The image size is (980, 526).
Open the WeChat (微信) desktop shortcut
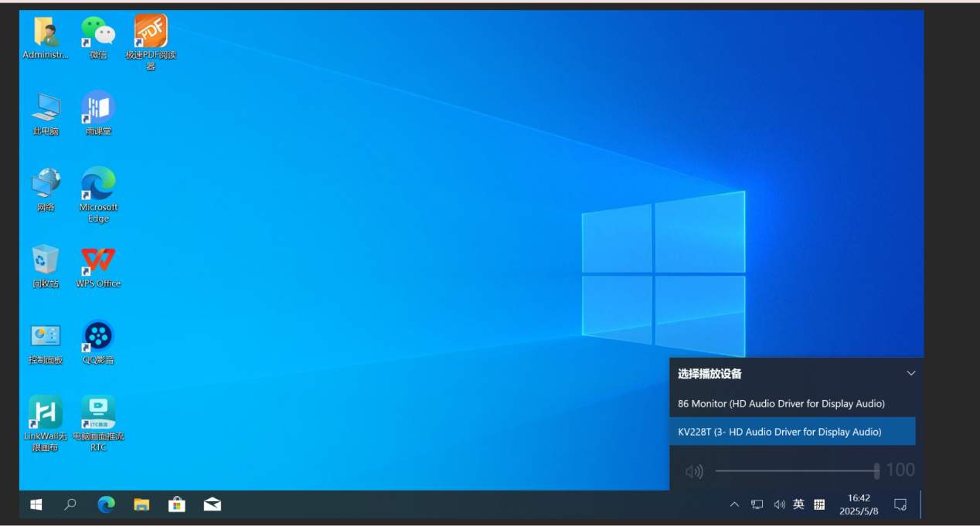[98, 32]
